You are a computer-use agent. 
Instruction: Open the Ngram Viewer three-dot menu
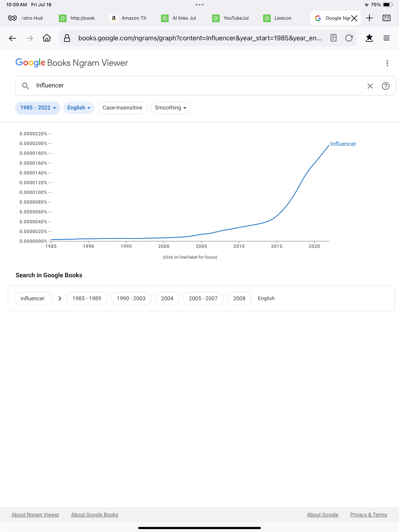pos(387,63)
